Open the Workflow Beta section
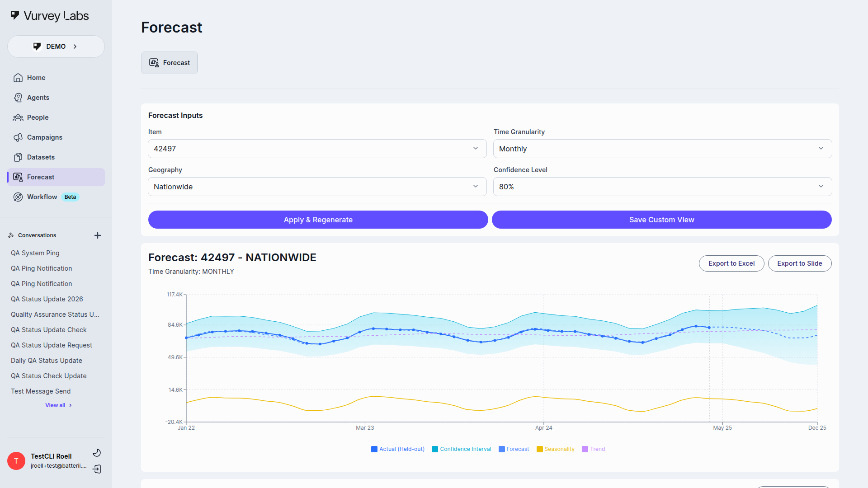The height and width of the screenshot is (488, 868). pos(41,197)
